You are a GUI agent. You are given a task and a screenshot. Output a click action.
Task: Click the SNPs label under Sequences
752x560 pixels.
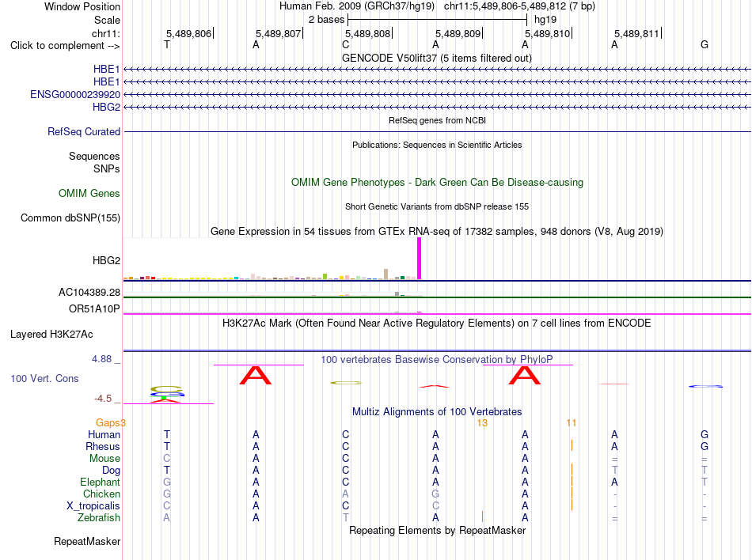pos(107,168)
